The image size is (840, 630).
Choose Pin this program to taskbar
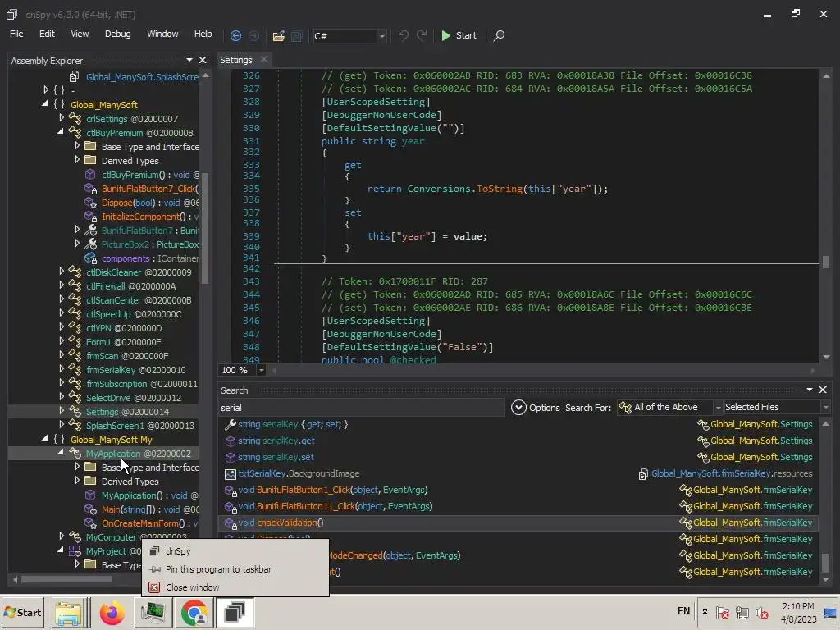click(235, 569)
